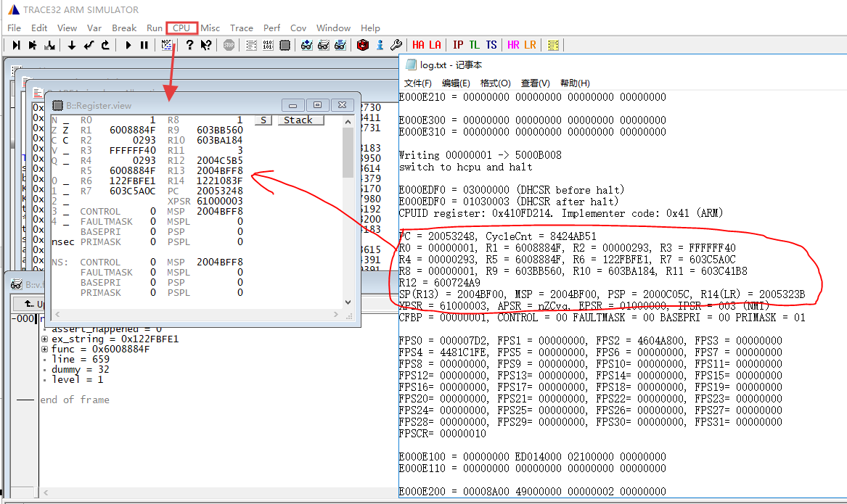
Task: Click the add watch glasses icon
Action: click(307, 46)
